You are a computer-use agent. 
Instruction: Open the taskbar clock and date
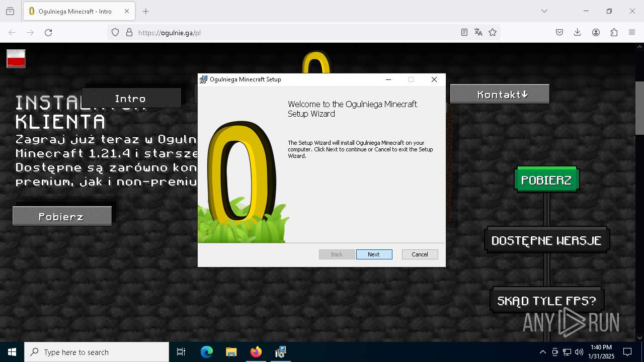601,352
